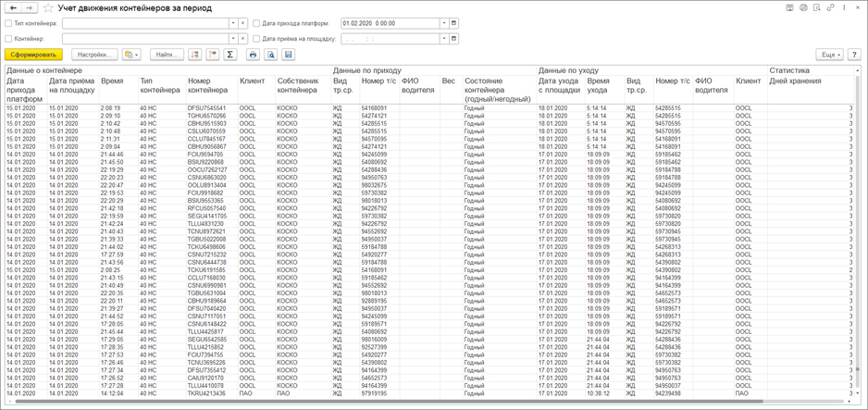Click the Sum (Σ) toolbar icon
The image size is (868, 410).
tap(230, 55)
